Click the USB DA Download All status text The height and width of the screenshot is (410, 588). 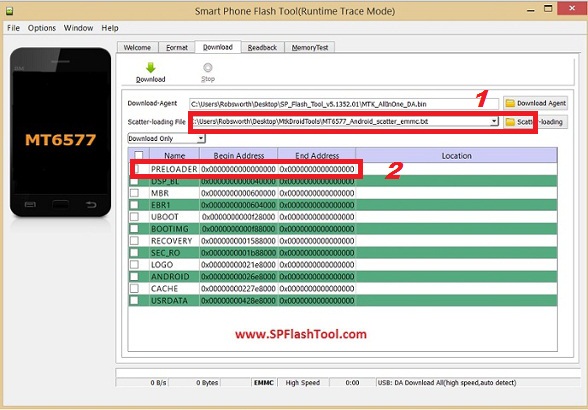(x=447, y=383)
